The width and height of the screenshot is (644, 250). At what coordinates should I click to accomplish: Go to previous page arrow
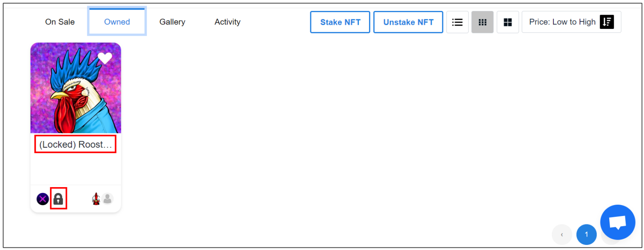click(x=562, y=234)
